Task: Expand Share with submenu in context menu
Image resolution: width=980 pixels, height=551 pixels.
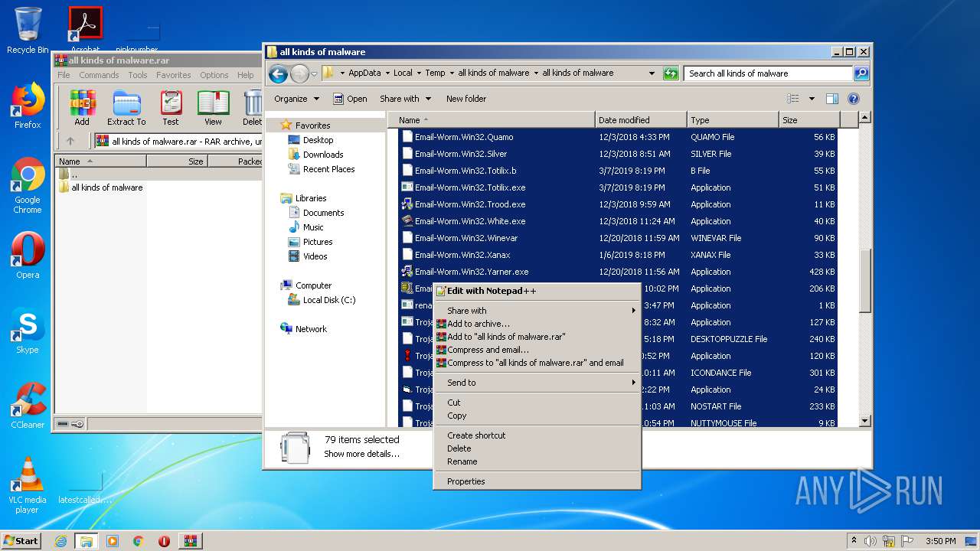Action: [x=537, y=311]
